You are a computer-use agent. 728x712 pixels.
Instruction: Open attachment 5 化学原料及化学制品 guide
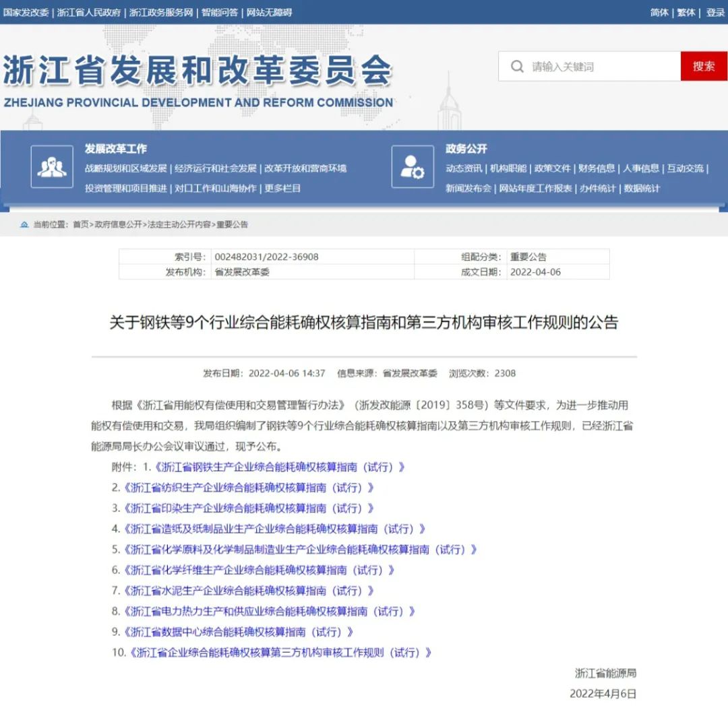coord(301,550)
